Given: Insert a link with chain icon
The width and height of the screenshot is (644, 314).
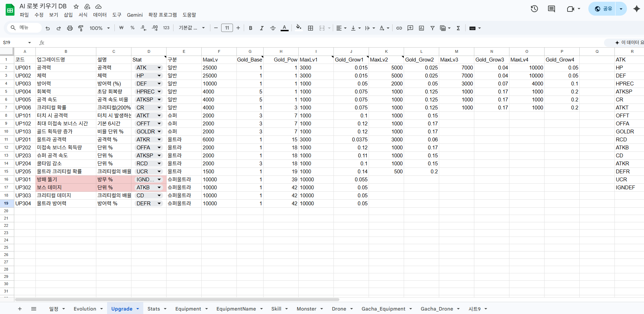Looking at the screenshot, I should (x=399, y=28).
